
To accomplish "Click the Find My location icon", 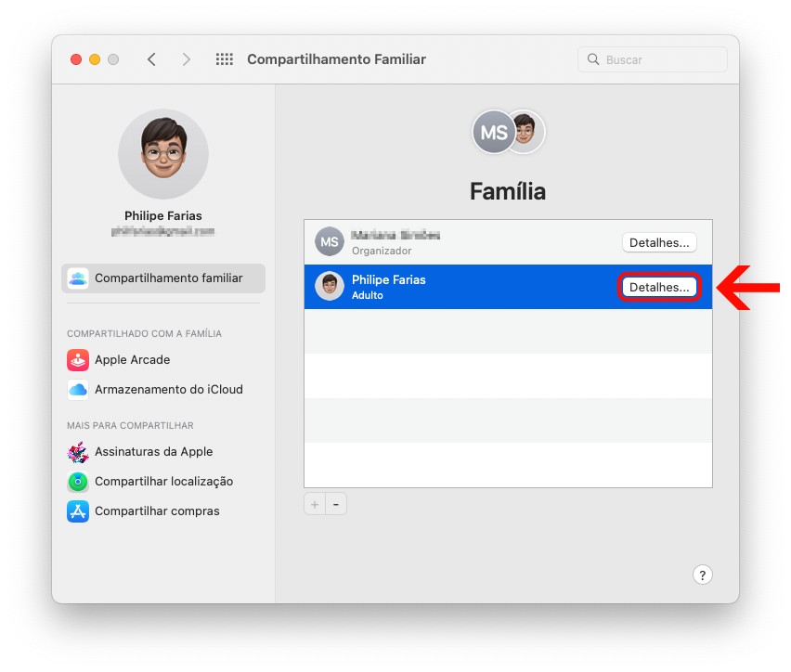I will 78,482.
